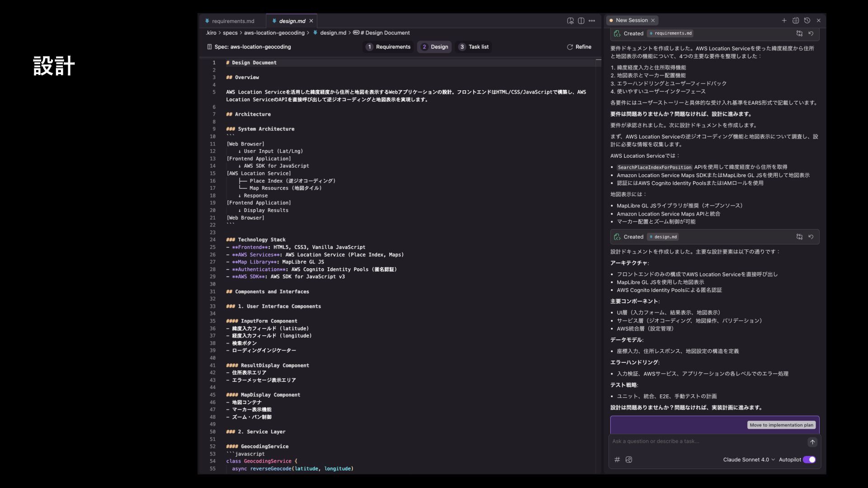This screenshot has width=868, height=488.
Task: Click the '### 2. Service Layer' heading
Action: coord(256,432)
